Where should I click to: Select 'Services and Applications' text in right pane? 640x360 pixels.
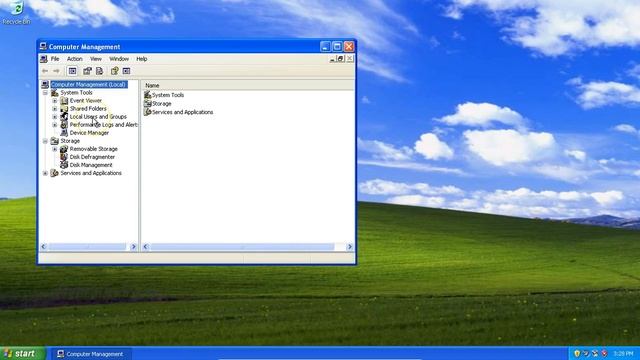(182, 112)
